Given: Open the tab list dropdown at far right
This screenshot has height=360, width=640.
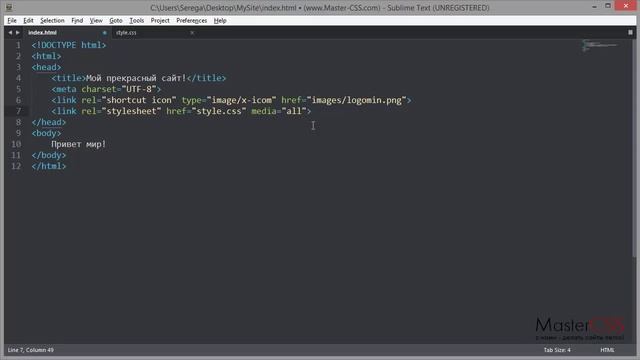Looking at the screenshot, I should [x=630, y=32].
